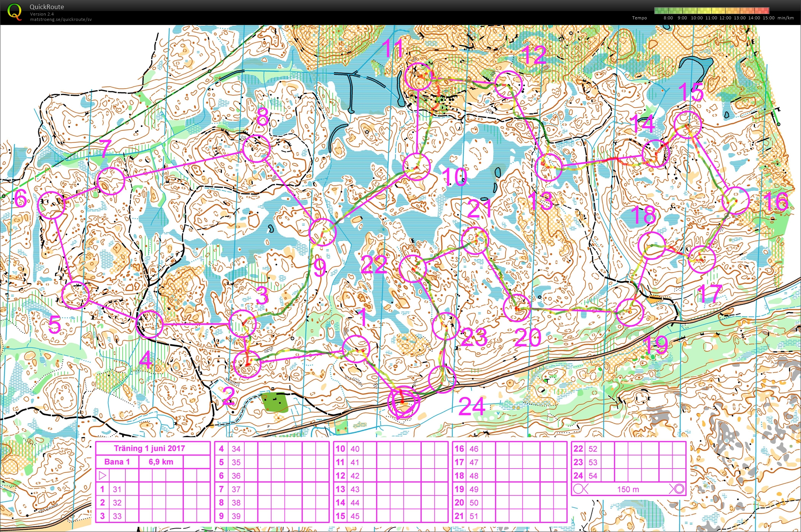Select control circle 9 on the map
Viewport: 801px width, 532px height.
(x=323, y=232)
